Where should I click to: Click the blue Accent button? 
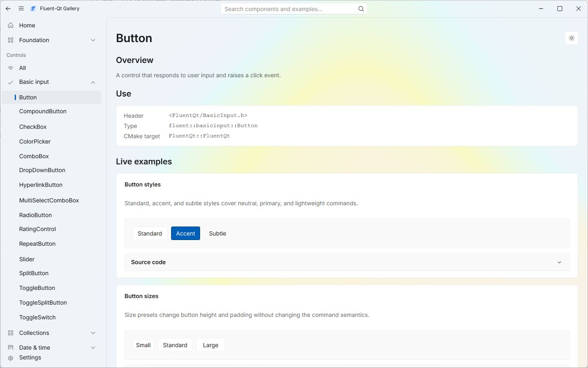click(x=185, y=233)
